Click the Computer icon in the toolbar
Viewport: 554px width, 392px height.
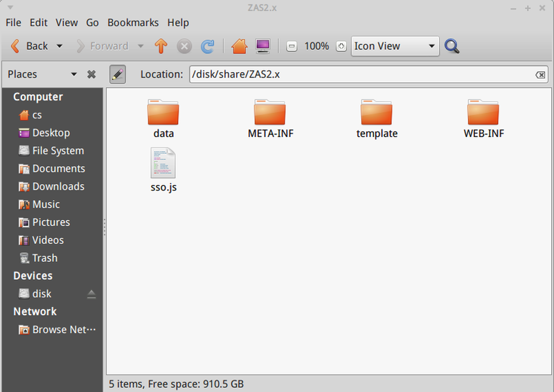262,46
